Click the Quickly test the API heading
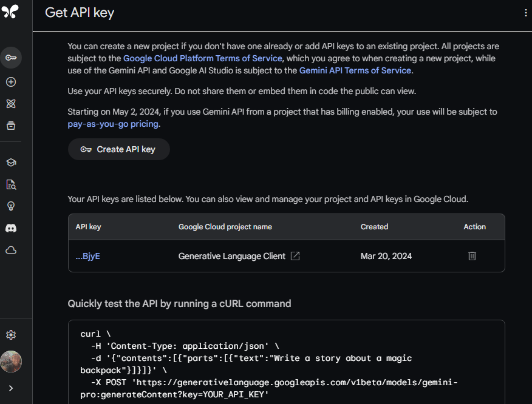The width and height of the screenshot is (532, 404). tap(179, 304)
